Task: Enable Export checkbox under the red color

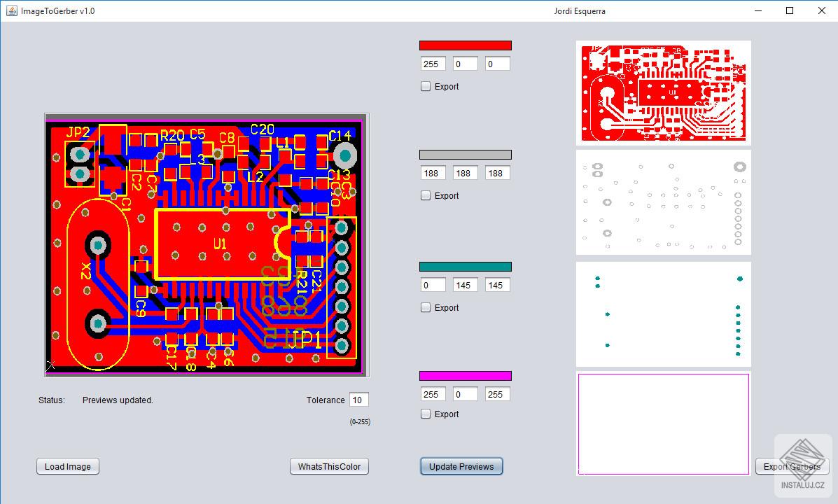Action: click(x=426, y=86)
